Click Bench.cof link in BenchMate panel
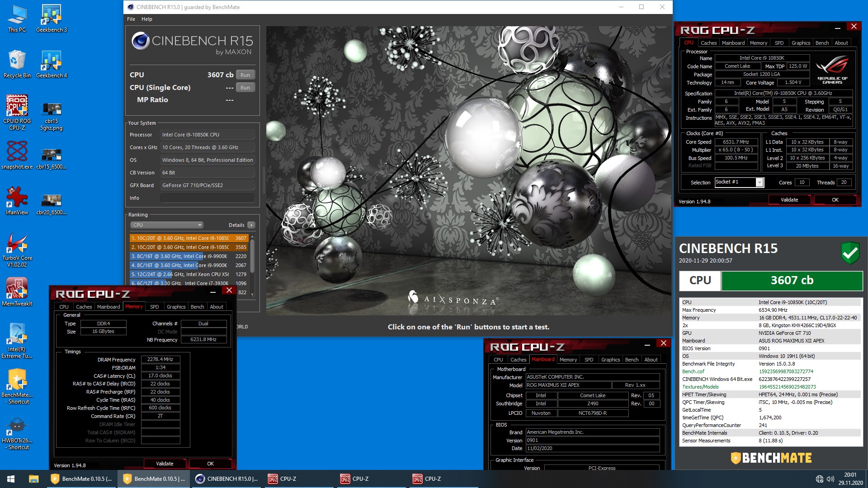 (693, 371)
